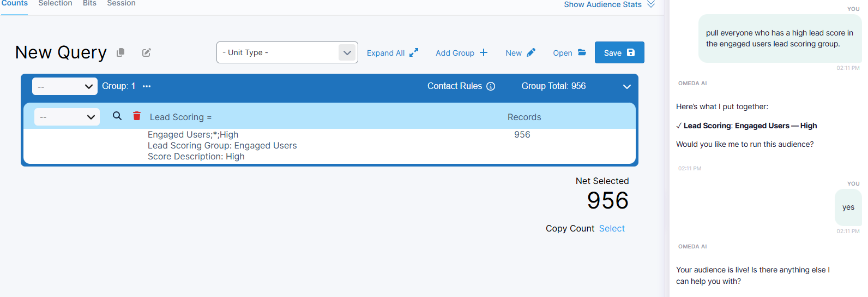Click the 956 records value in Lead Scoring row
Screen dimensions: 868x297
click(522, 134)
